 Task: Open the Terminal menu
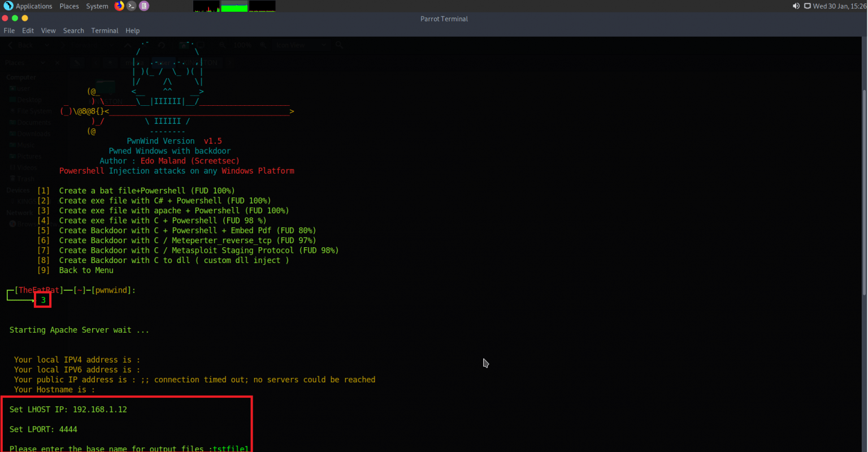(x=105, y=31)
